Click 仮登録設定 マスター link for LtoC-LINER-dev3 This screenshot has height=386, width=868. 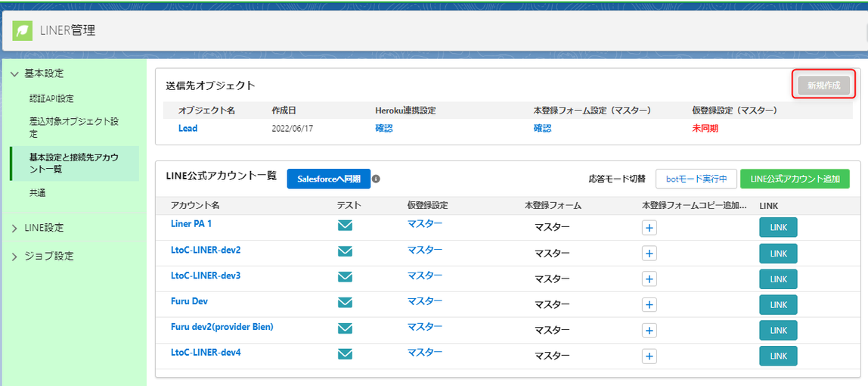click(x=425, y=275)
